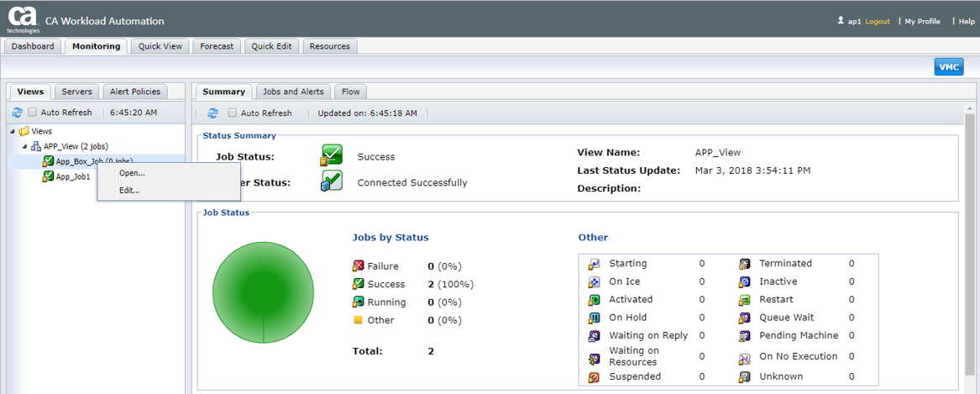Collapse the Views tree root
The width and height of the screenshot is (980, 394).
(x=13, y=131)
